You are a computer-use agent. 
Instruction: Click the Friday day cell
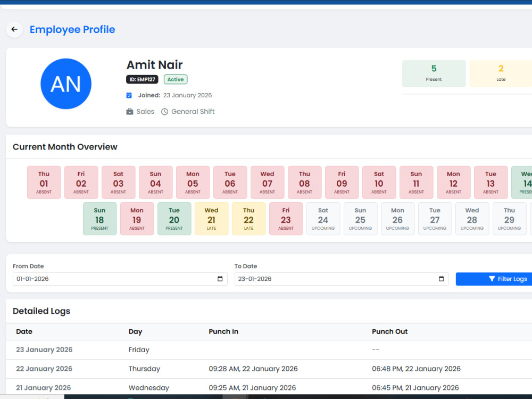[139, 350]
